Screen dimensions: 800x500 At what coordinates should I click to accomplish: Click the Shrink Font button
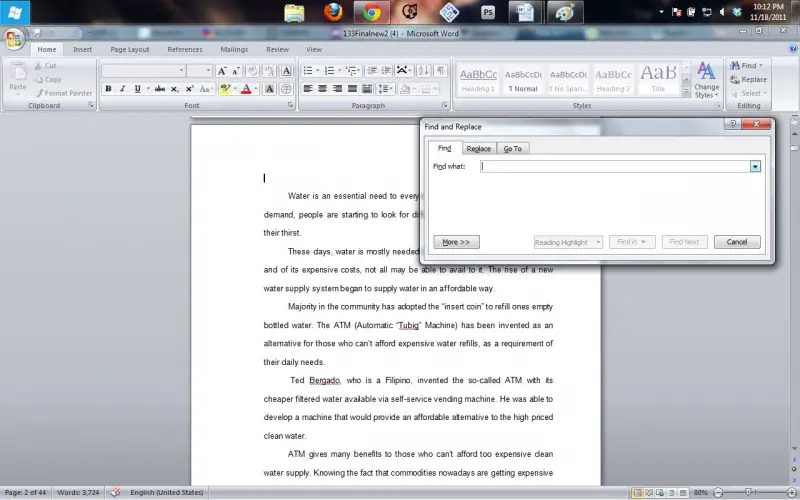(x=236, y=71)
